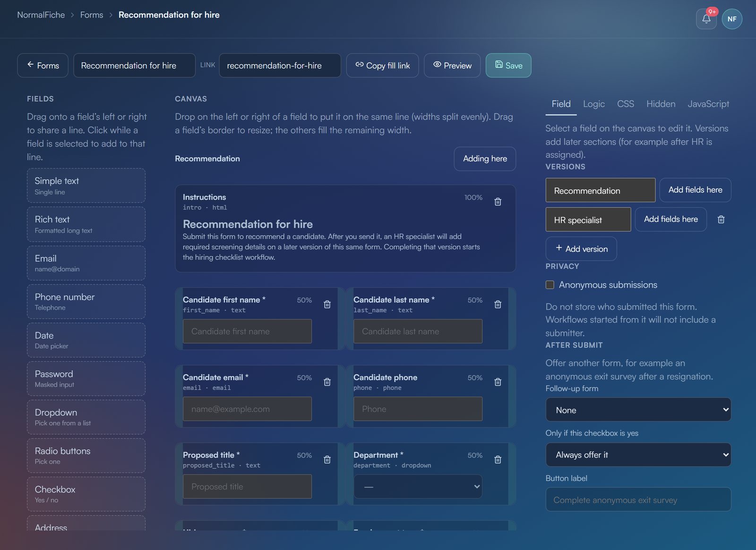Viewport: 756px width, 550px height.
Task: Click the Phone input on canvas
Action: [x=418, y=409]
